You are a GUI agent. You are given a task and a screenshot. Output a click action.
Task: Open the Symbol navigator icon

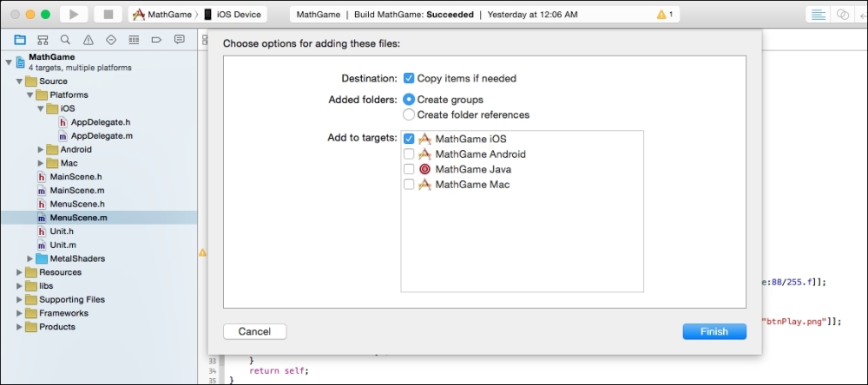point(43,40)
